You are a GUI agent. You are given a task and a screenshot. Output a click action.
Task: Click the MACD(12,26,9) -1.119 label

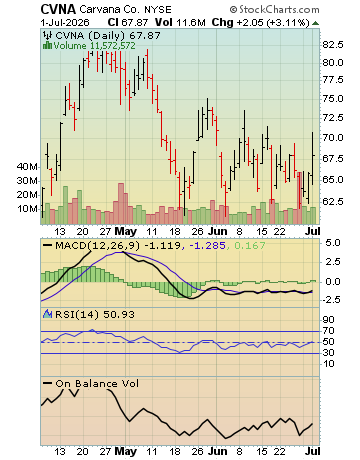[118, 246]
